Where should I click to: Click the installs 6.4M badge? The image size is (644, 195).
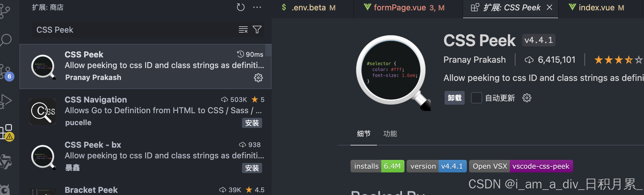tap(377, 166)
